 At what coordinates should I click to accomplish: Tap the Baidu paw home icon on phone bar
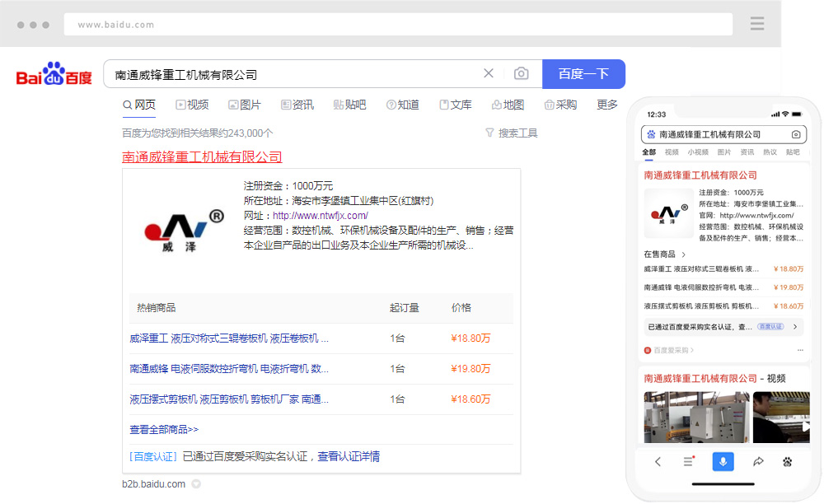click(787, 462)
